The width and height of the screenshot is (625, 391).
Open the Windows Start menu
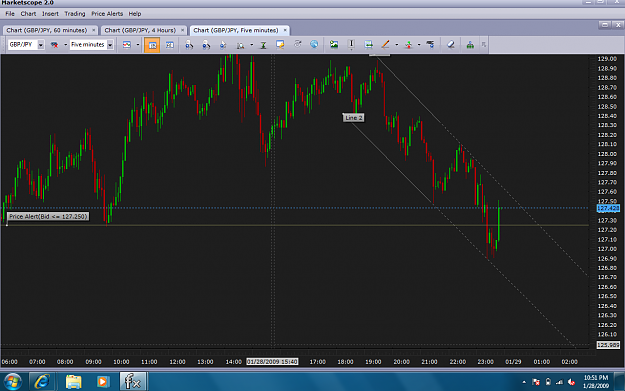[13, 382]
